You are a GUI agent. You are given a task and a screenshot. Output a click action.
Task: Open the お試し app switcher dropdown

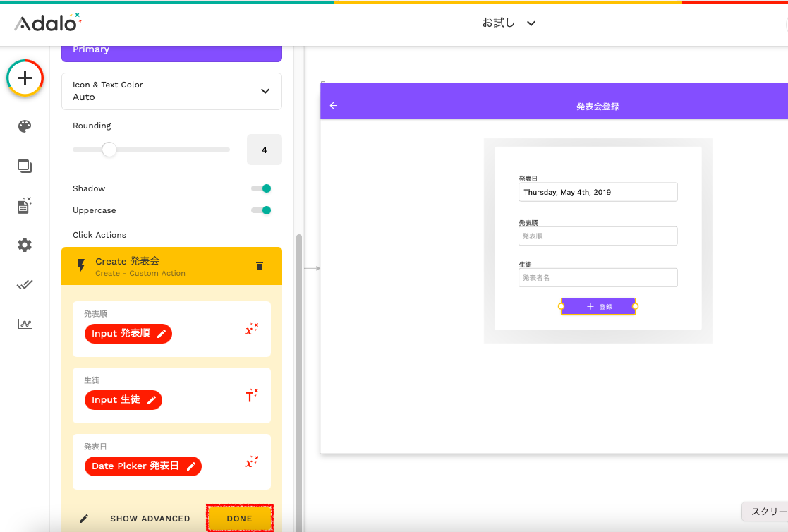tap(509, 23)
